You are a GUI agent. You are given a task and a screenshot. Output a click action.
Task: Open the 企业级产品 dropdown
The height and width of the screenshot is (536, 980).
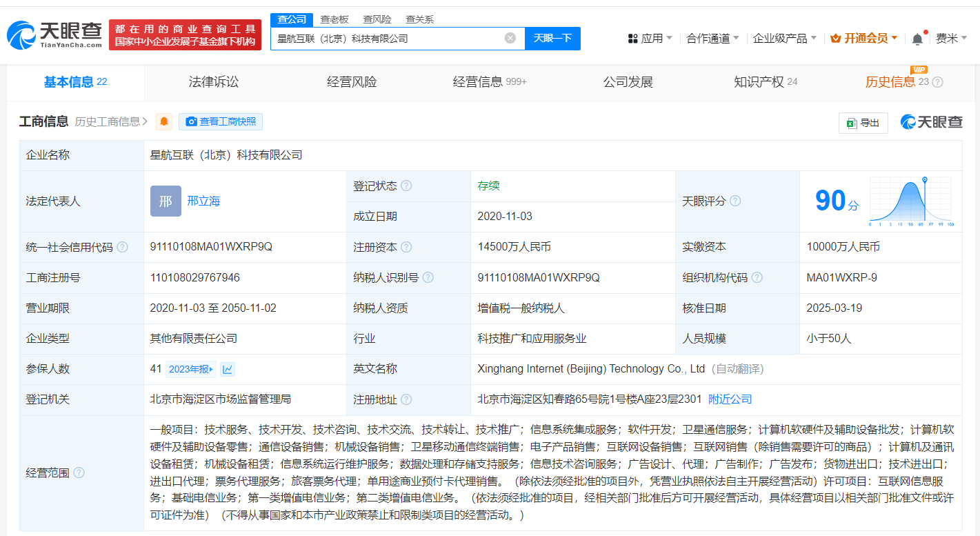(784, 39)
